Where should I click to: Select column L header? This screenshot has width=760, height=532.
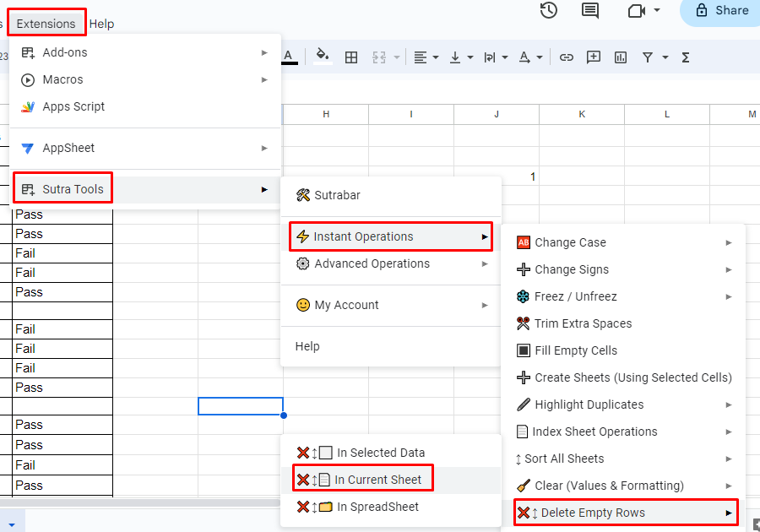[667, 114]
